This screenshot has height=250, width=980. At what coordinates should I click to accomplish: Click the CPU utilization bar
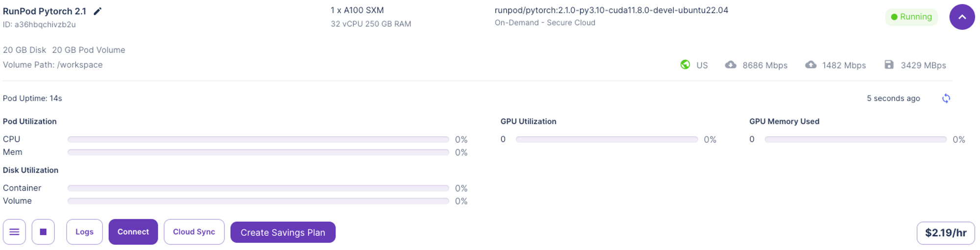258,140
